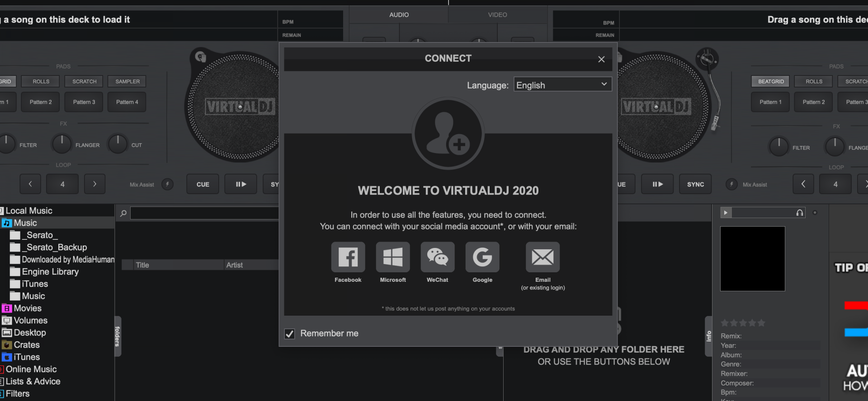Click the browser search magnifier icon

pos(123,213)
